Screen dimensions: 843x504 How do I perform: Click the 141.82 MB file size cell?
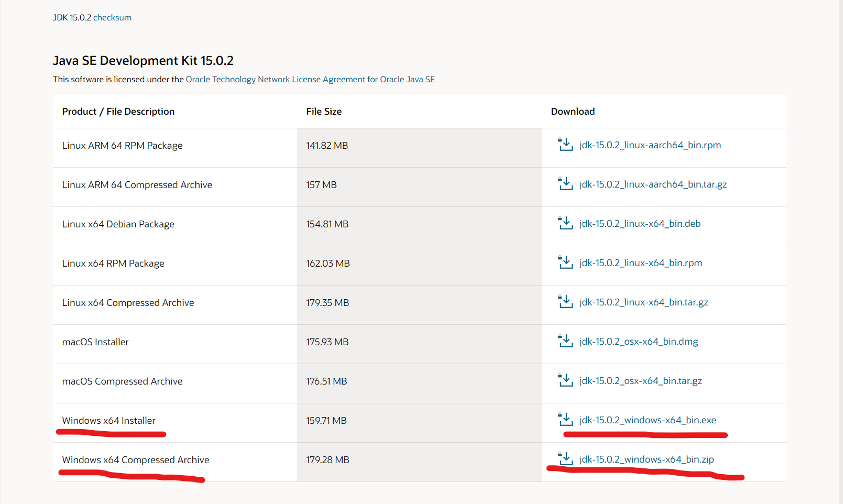coord(419,148)
